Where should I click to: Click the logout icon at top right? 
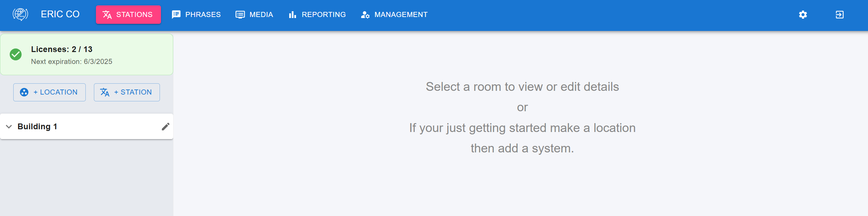point(839,15)
